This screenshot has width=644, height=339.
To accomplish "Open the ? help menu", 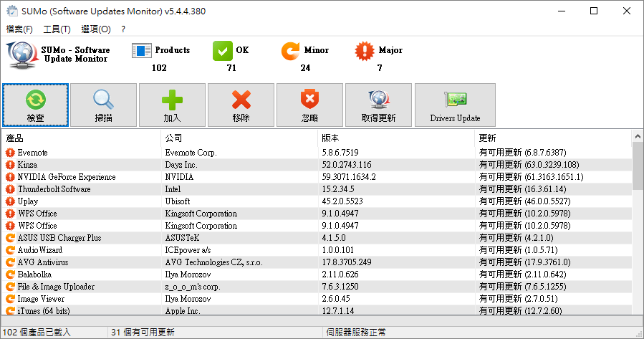I will pos(123,29).
